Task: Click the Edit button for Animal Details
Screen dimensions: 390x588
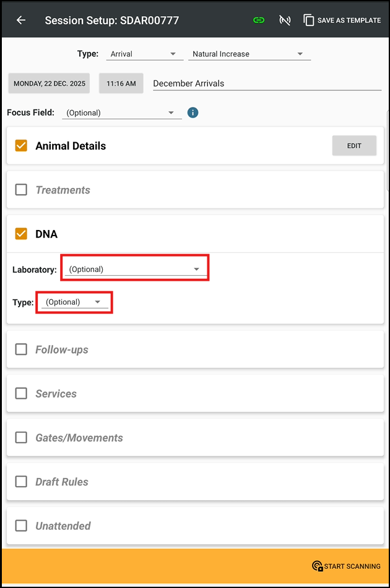Action: pyautogui.click(x=354, y=146)
